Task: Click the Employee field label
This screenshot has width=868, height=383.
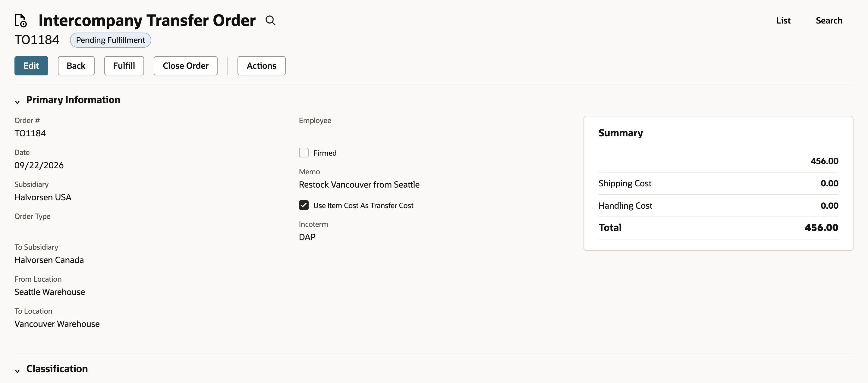Action: 315,120
